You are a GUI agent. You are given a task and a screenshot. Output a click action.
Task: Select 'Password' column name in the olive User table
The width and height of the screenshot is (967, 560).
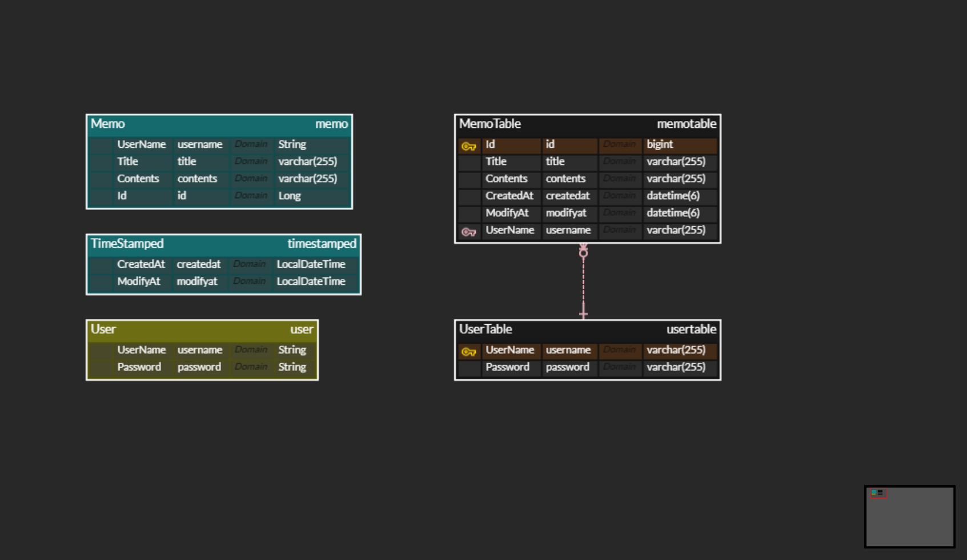click(x=139, y=367)
